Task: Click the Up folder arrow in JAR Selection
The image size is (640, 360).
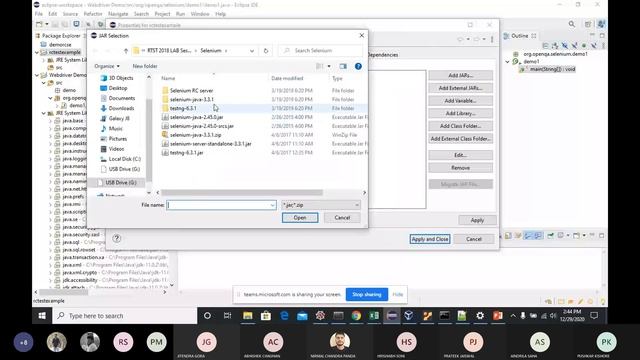Action: [x=126, y=51]
